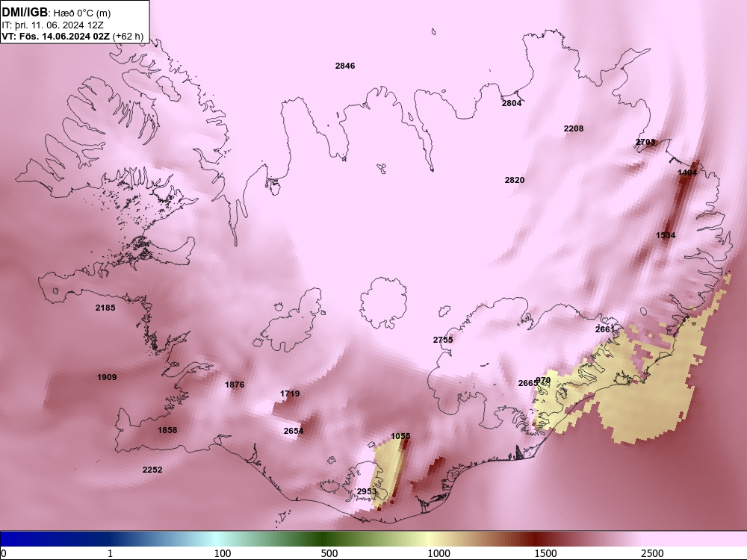747x560 pixels.
Task: Click the 1 mark on color scale
Action: point(110,553)
